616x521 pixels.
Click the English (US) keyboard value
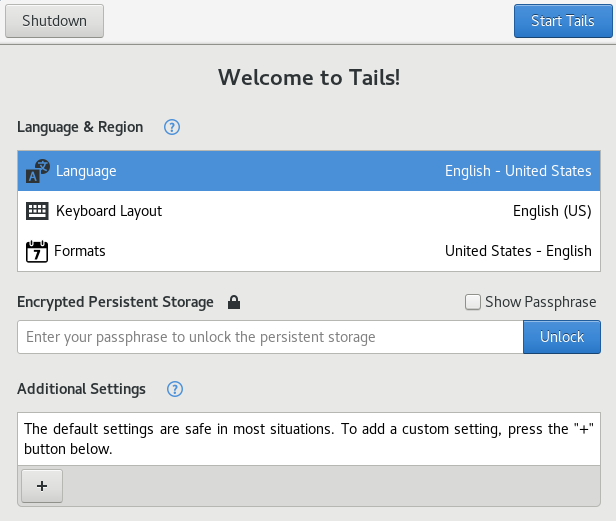[552, 211]
